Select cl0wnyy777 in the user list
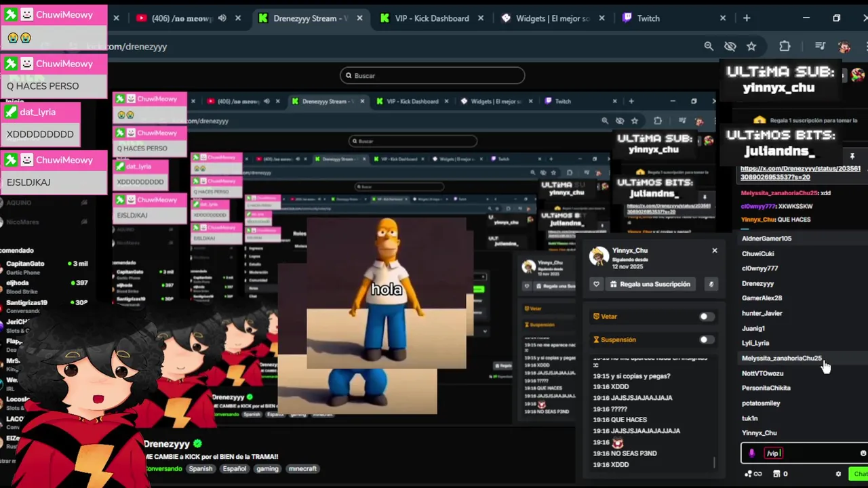868x488 pixels. pos(759,268)
